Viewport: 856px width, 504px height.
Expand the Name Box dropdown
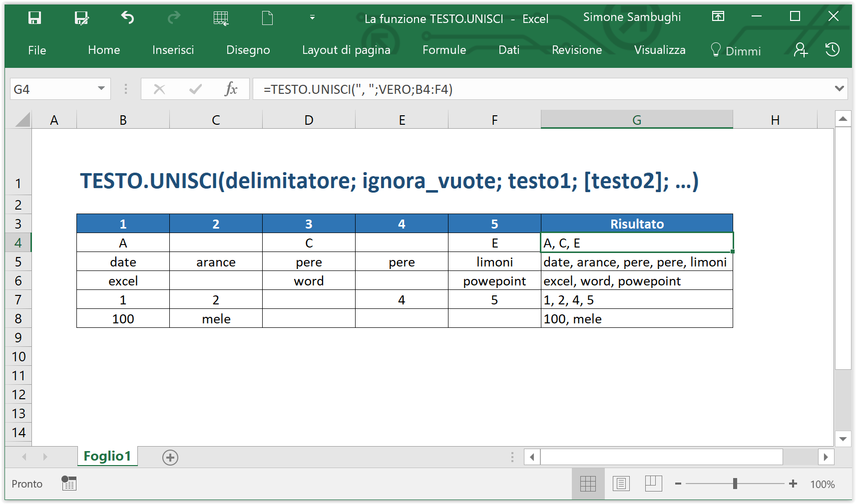[101, 89]
